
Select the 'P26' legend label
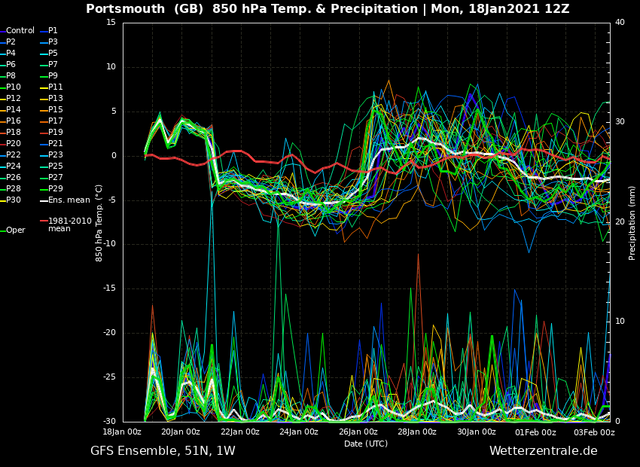pos(11,178)
